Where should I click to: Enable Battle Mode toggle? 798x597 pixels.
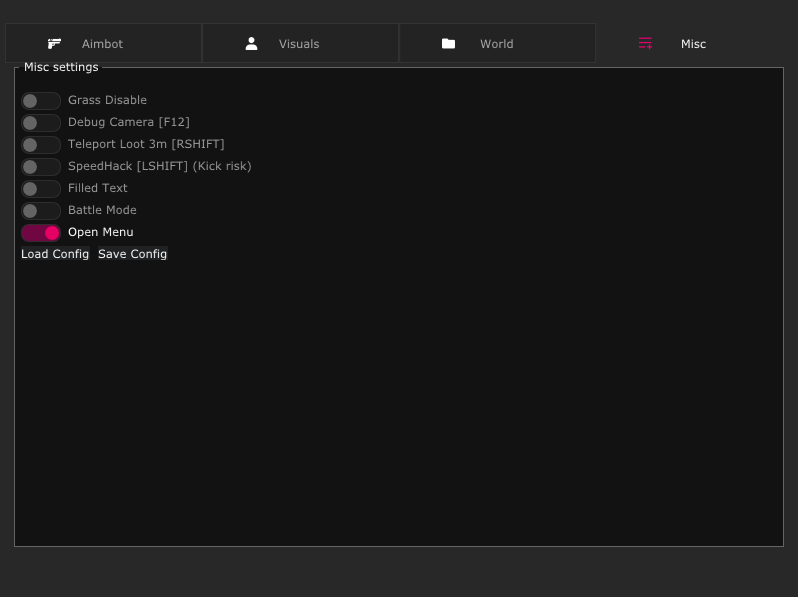point(41,211)
